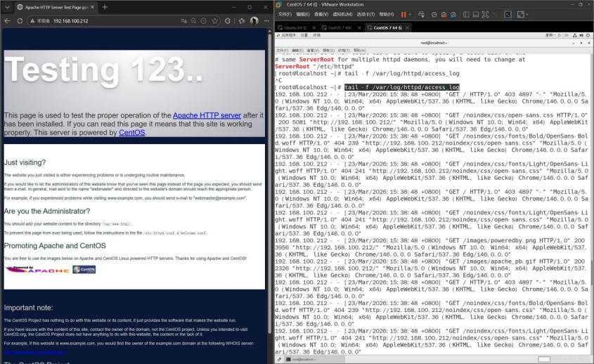Viewport: 594px width, 364px height.
Task: Toggle the VMware thumbnail bar icon
Action: 476,14
